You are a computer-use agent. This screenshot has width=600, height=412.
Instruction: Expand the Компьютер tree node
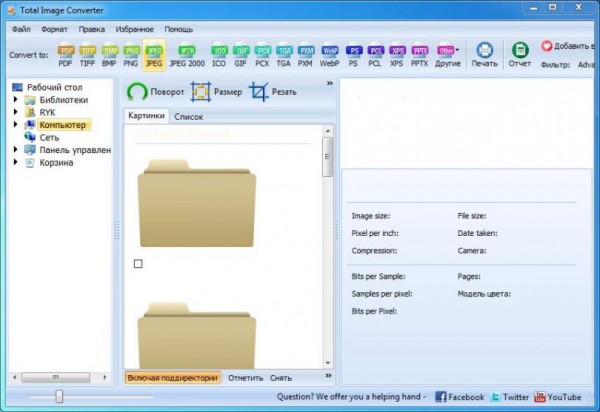pyautogui.click(x=16, y=124)
